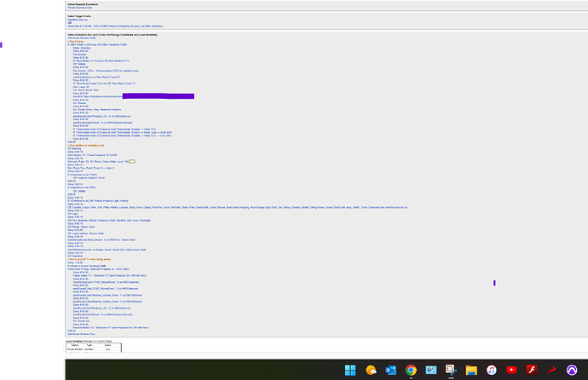Launch Outlook from the taskbar
This screenshot has height=380, width=588.
click(391, 371)
